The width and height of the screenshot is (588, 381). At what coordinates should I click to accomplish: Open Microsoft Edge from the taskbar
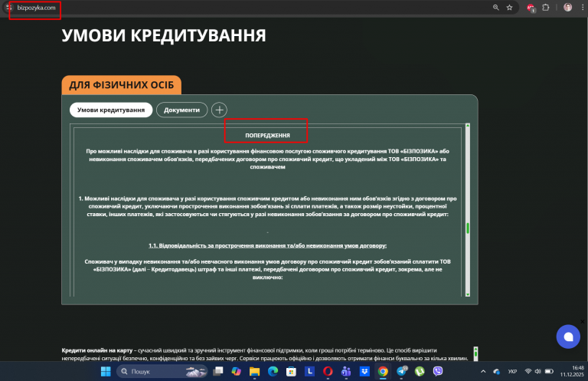click(x=273, y=372)
